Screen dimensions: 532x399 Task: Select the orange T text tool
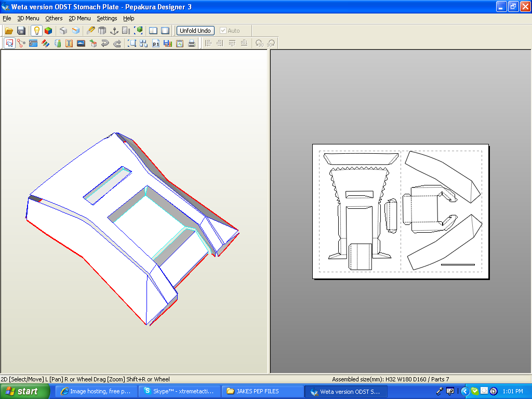pyautogui.click(x=69, y=44)
